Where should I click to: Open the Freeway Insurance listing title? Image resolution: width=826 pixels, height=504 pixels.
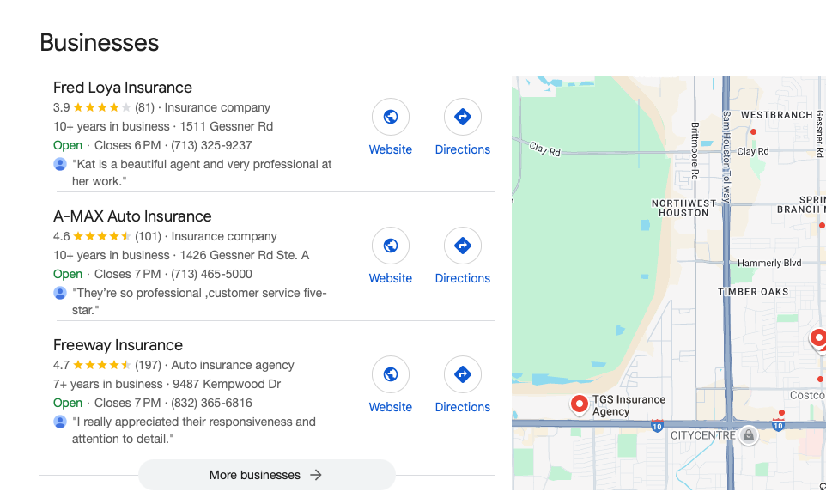(x=118, y=345)
